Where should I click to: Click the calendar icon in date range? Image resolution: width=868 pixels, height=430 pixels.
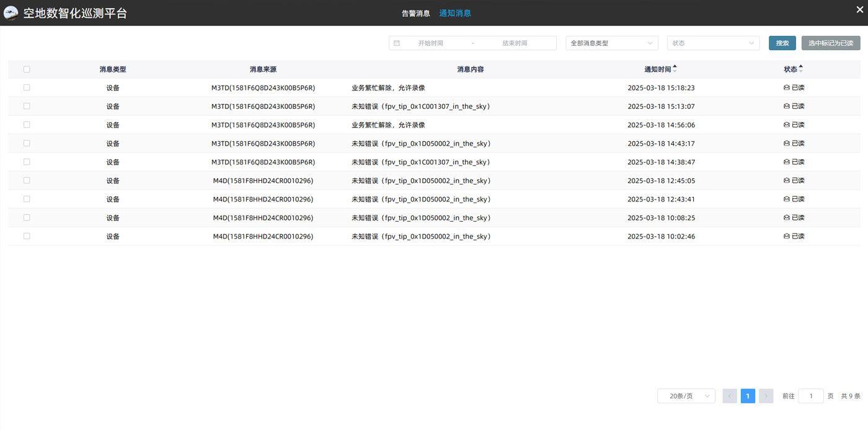pyautogui.click(x=397, y=43)
